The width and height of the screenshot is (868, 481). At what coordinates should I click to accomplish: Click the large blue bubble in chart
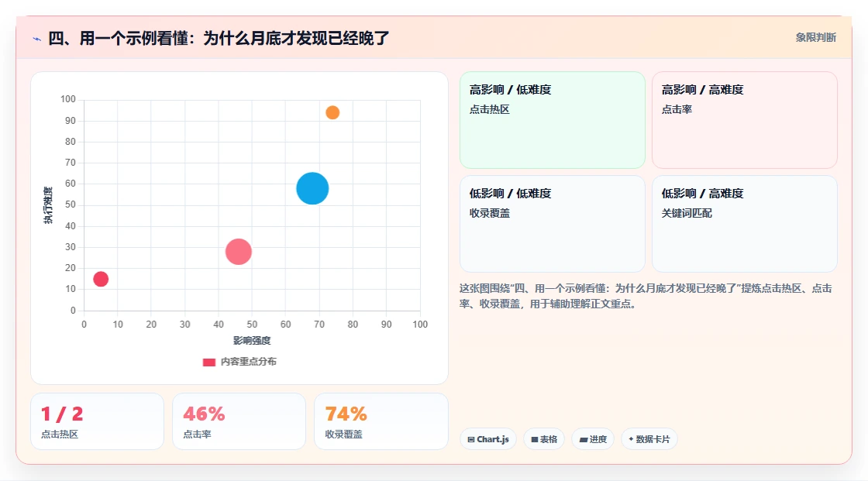point(312,188)
